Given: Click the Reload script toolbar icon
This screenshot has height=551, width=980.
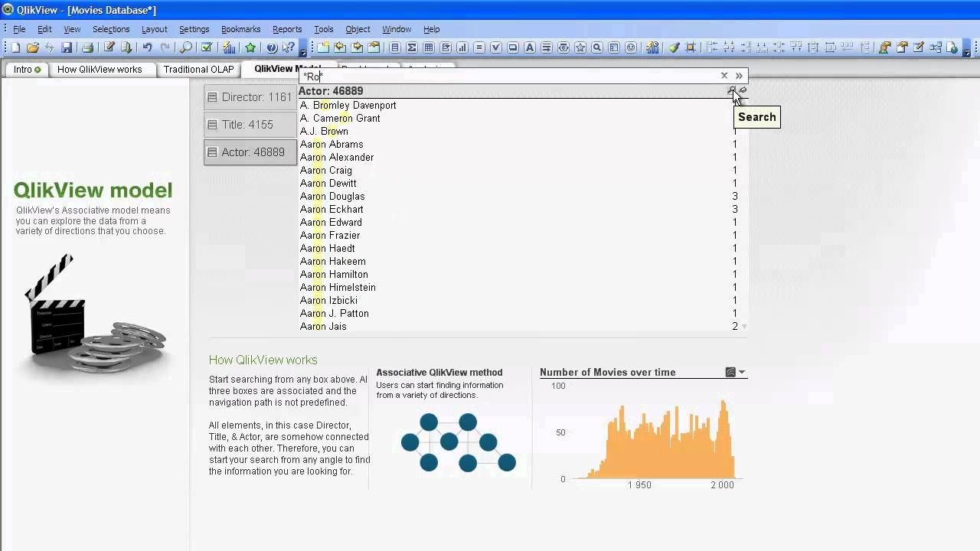Looking at the screenshot, I should pyautogui.click(x=126, y=47).
